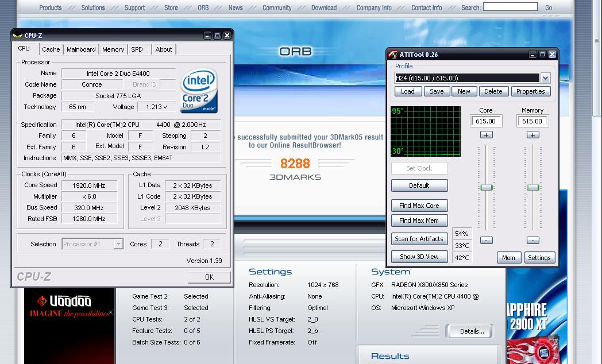Open the ORB nav link
This screenshot has height=364, width=602.
(203, 7)
